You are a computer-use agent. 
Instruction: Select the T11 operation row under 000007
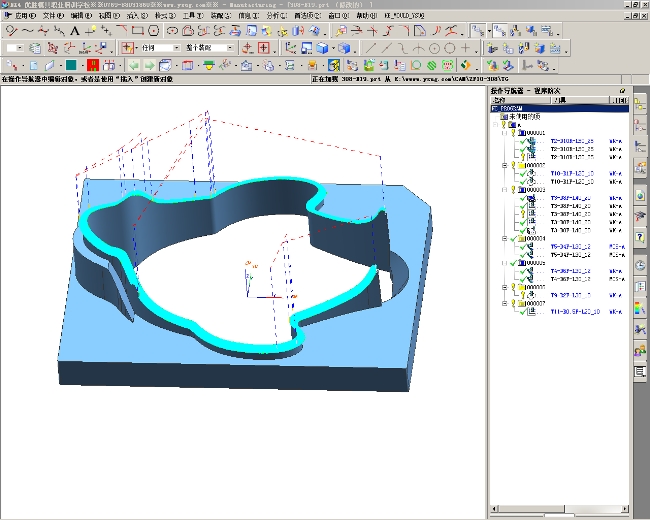(574, 312)
